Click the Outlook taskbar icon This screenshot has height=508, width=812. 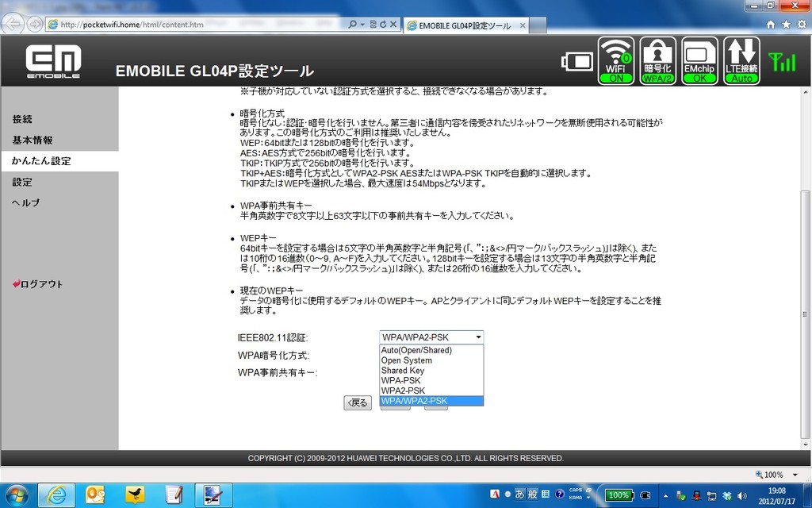[x=95, y=495]
